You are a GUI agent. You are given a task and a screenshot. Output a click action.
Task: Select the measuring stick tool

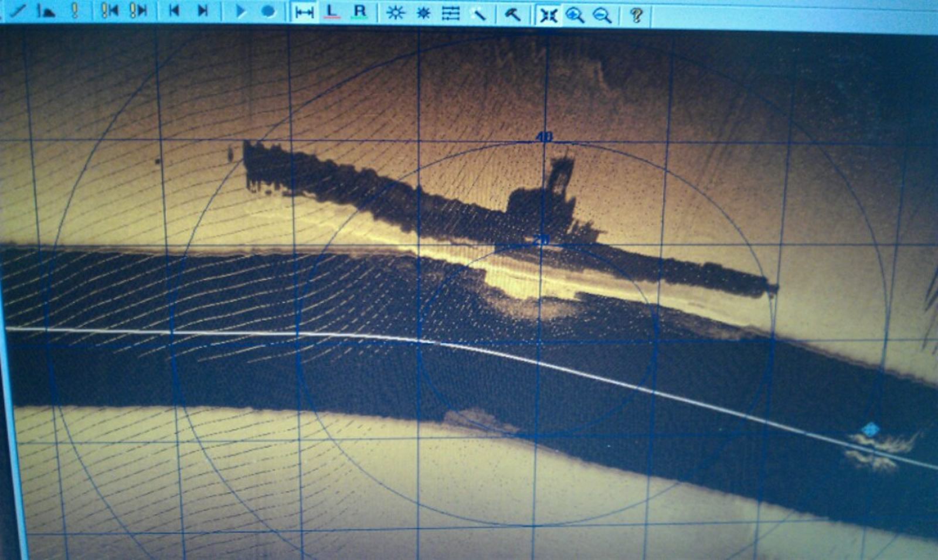479,14
